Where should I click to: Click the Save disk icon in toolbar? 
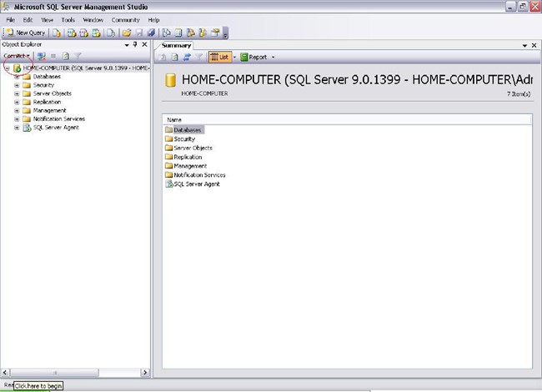(x=139, y=33)
